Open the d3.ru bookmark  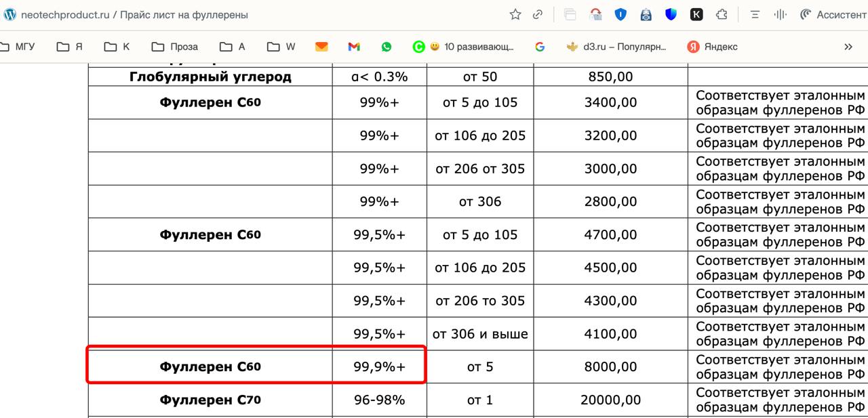(x=616, y=47)
